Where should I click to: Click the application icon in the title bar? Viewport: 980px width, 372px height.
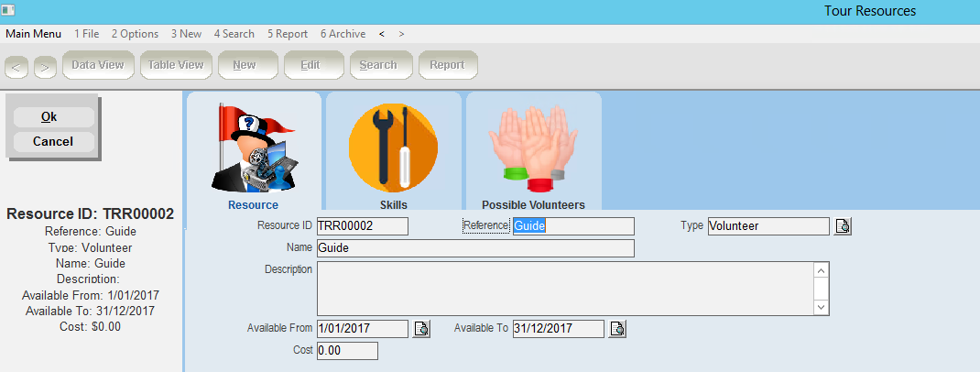coord(8,10)
